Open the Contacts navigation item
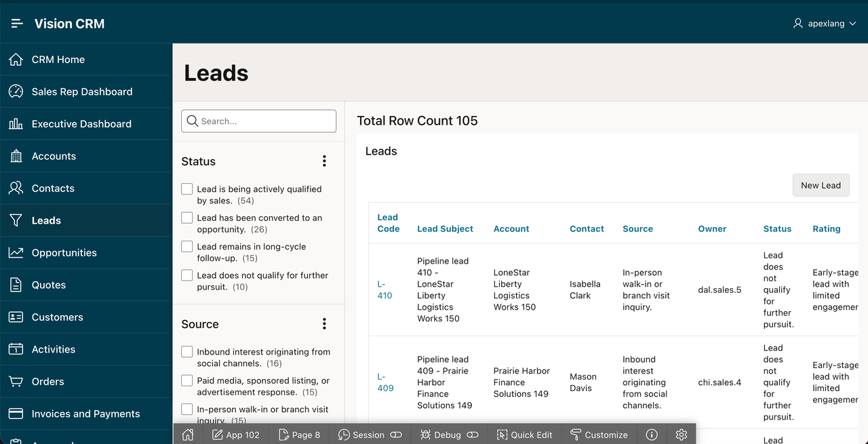This screenshot has height=444, width=868. [85, 188]
